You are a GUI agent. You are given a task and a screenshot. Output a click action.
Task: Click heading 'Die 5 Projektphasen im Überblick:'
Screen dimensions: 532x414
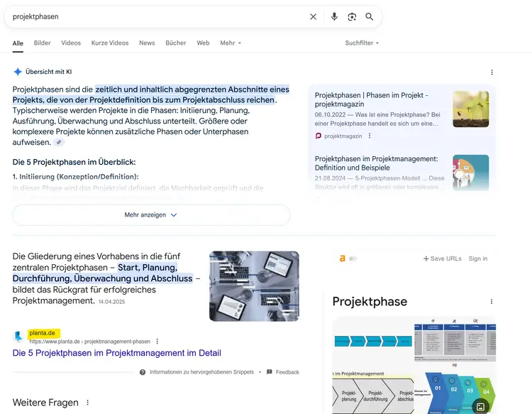[74, 162]
